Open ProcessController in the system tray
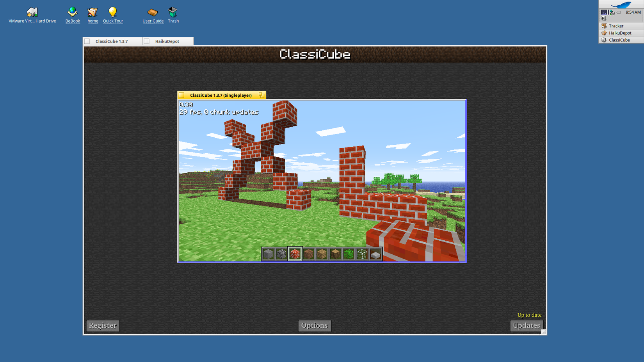Viewport: 644px width, 362px height. (x=604, y=12)
